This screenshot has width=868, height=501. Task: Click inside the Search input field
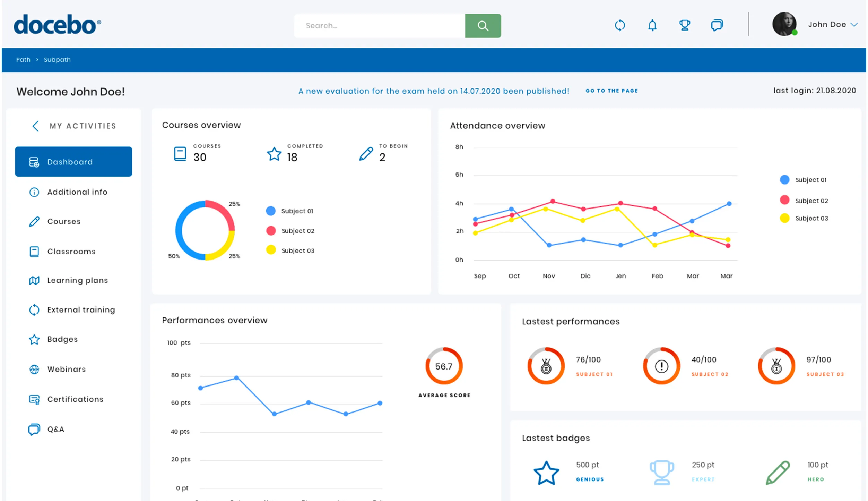pyautogui.click(x=378, y=25)
